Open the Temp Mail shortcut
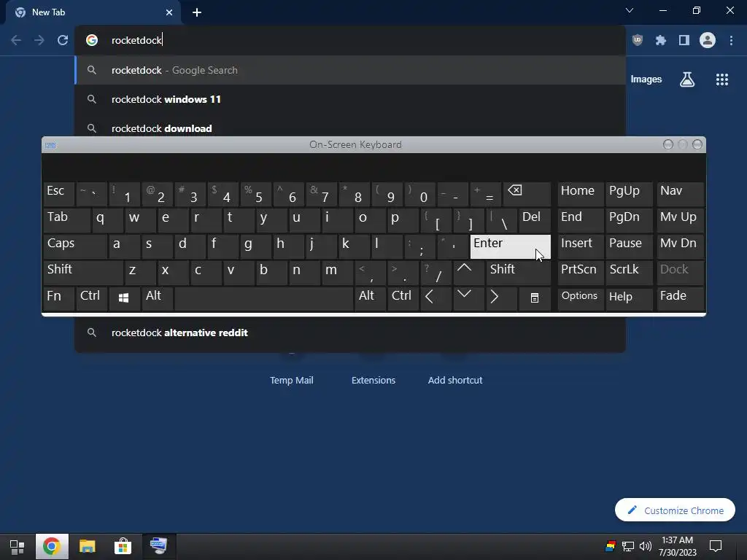 [x=292, y=379]
